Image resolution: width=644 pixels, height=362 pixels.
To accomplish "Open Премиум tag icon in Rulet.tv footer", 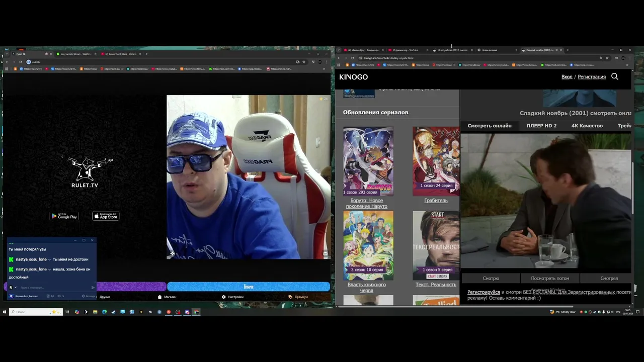I will [x=290, y=297].
